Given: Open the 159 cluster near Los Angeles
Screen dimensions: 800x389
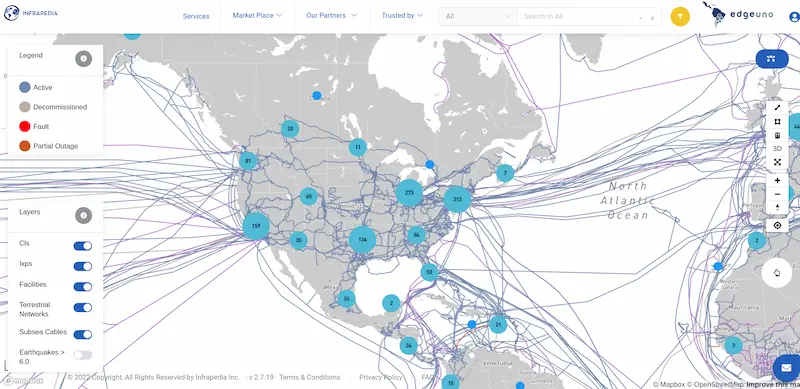Looking at the screenshot, I should (256, 226).
